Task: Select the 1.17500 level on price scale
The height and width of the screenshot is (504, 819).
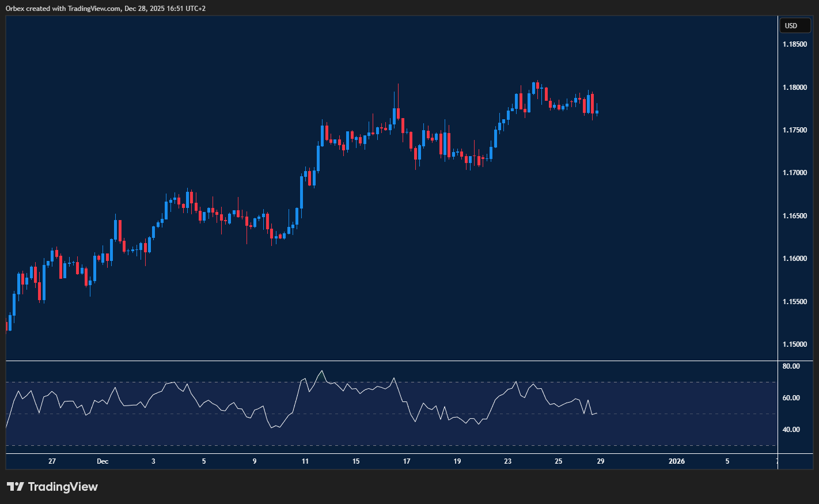Action: [x=795, y=130]
